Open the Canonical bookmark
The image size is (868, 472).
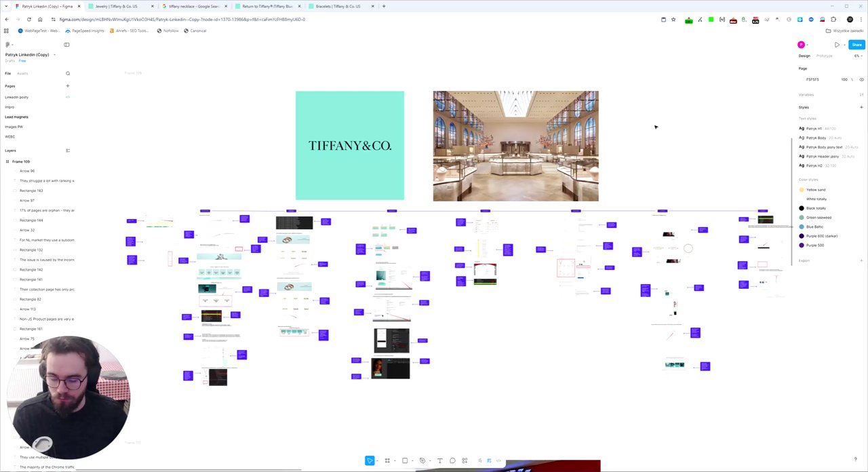click(194, 31)
